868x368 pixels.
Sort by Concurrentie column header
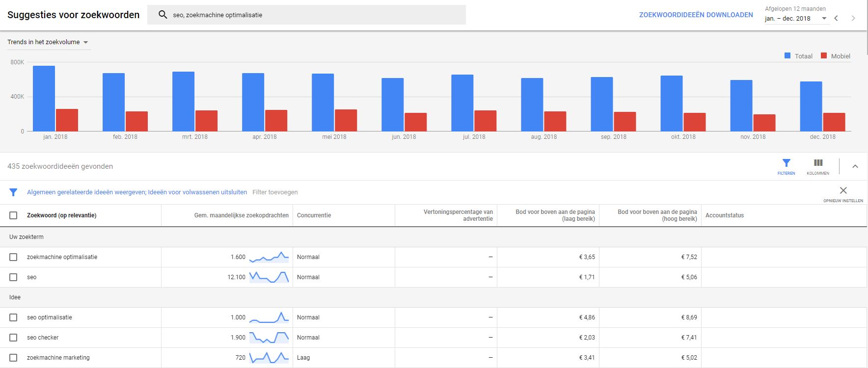point(314,215)
